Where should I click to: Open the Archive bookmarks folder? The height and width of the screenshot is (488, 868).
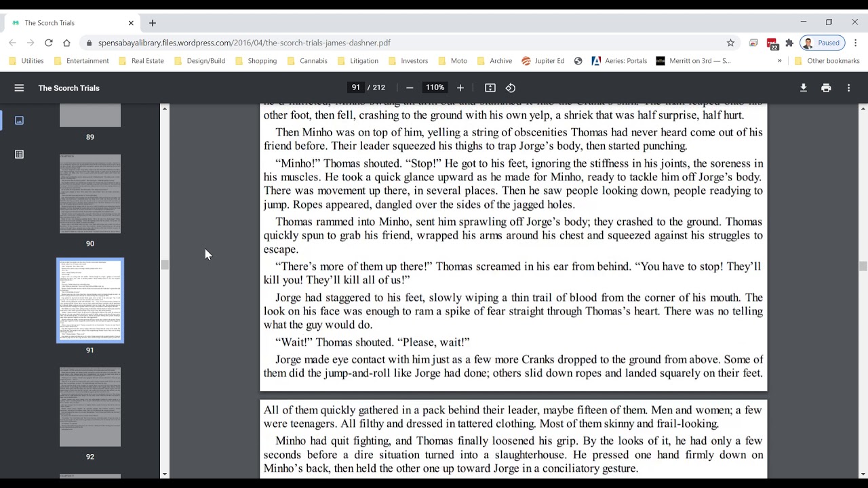(x=494, y=61)
